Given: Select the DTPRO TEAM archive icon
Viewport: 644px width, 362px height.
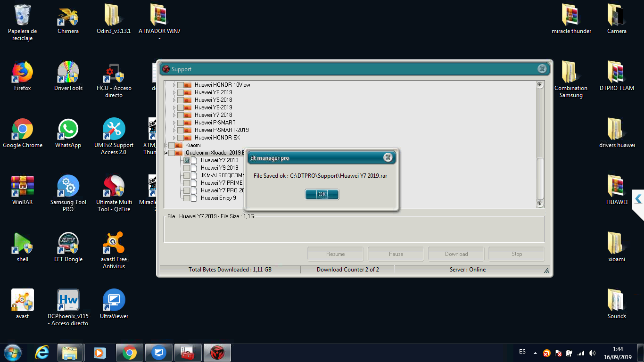Looking at the screenshot, I should [x=617, y=75].
